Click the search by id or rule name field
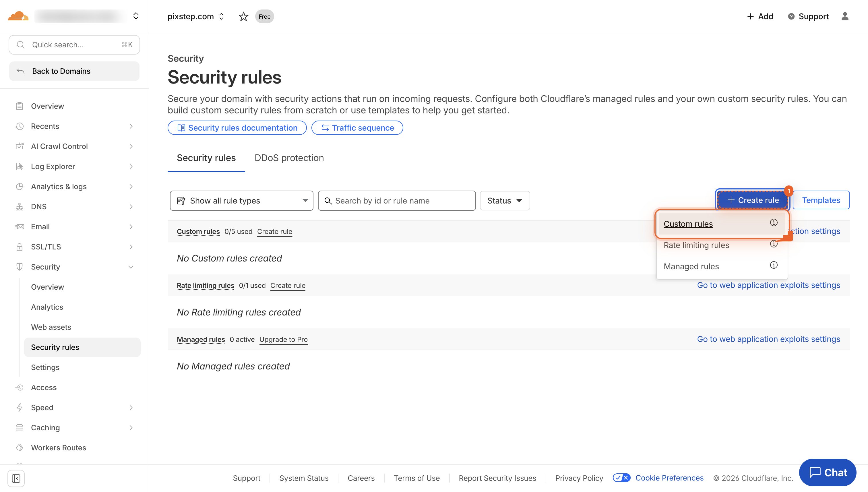 point(397,200)
